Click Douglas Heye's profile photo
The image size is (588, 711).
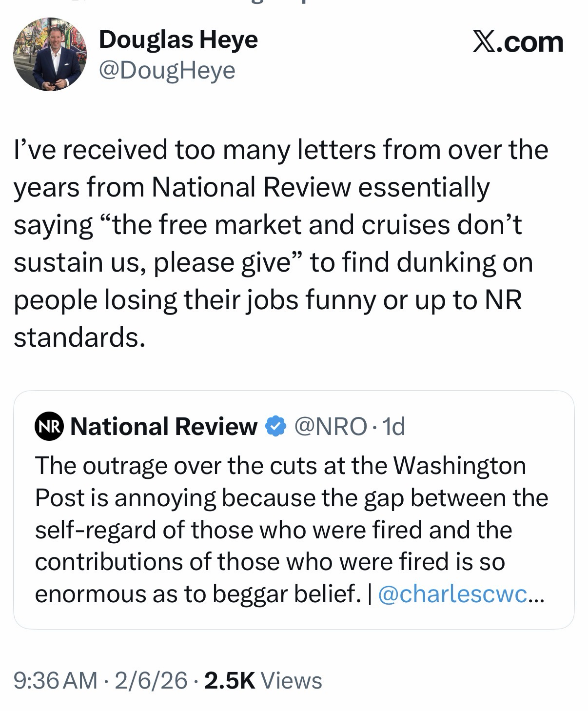tap(50, 55)
